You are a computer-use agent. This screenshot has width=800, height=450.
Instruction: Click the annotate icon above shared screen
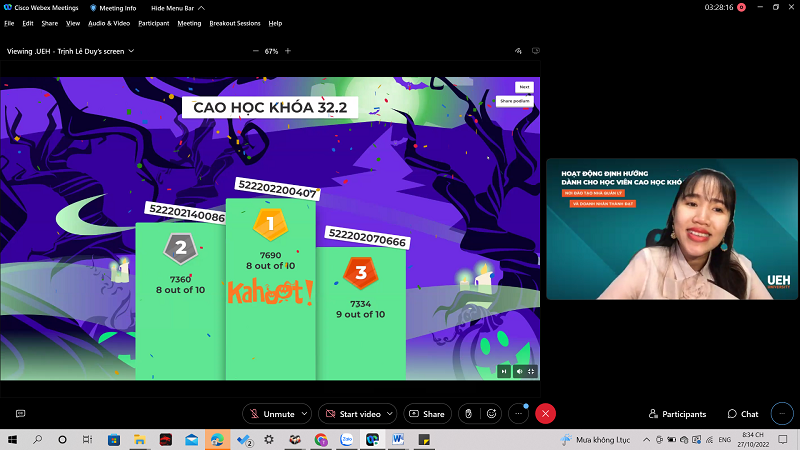[x=518, y=51]
